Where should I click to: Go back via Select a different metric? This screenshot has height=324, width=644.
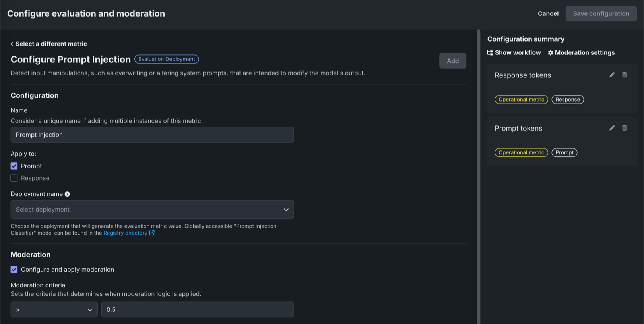click(48, 44)
